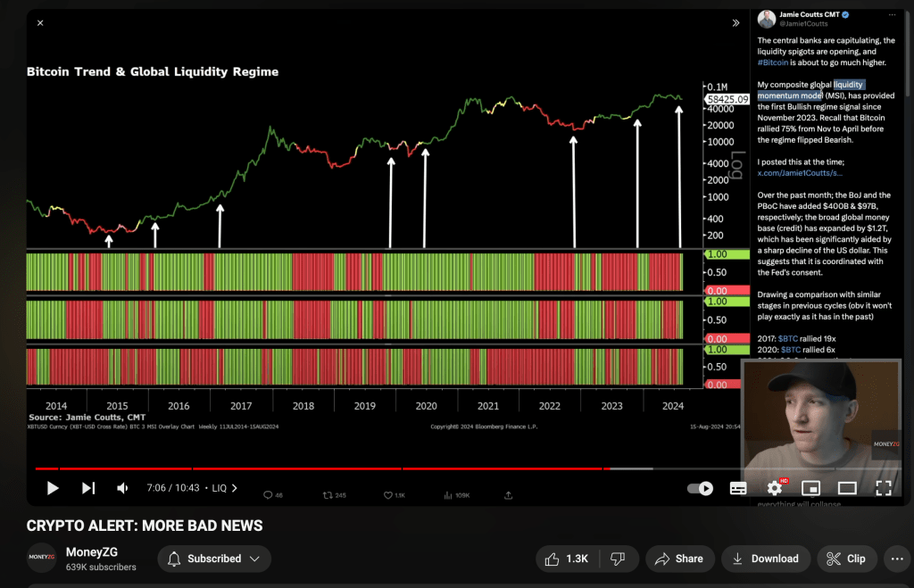The image size is (914, 588).
Task: Download the video
Action: click(766, 559)
